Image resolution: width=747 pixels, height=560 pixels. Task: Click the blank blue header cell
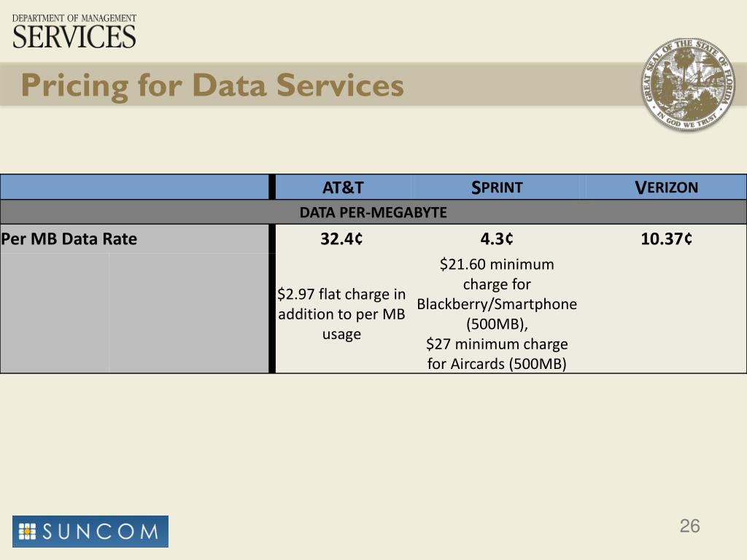(135, 187)
